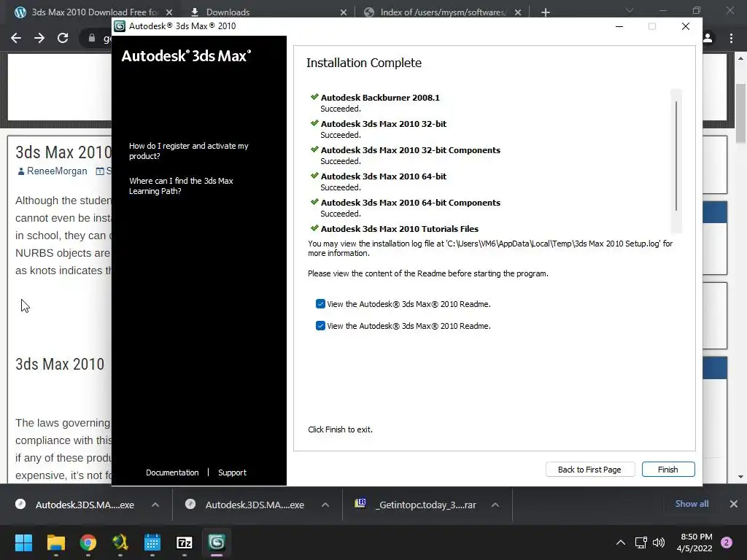Close the Chrome downloads bar
This screenshot has height=560, width=747.
(734, 504)
